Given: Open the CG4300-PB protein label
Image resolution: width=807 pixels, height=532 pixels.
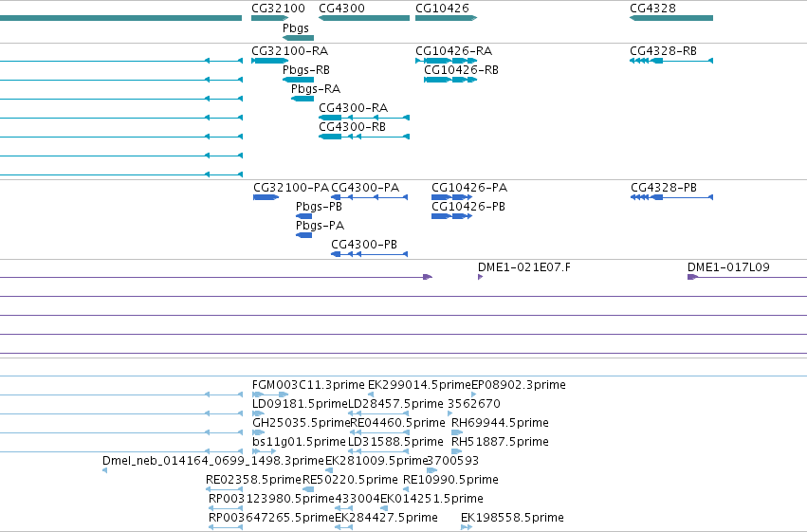Looking at the screenshot, I should point(364,246).
